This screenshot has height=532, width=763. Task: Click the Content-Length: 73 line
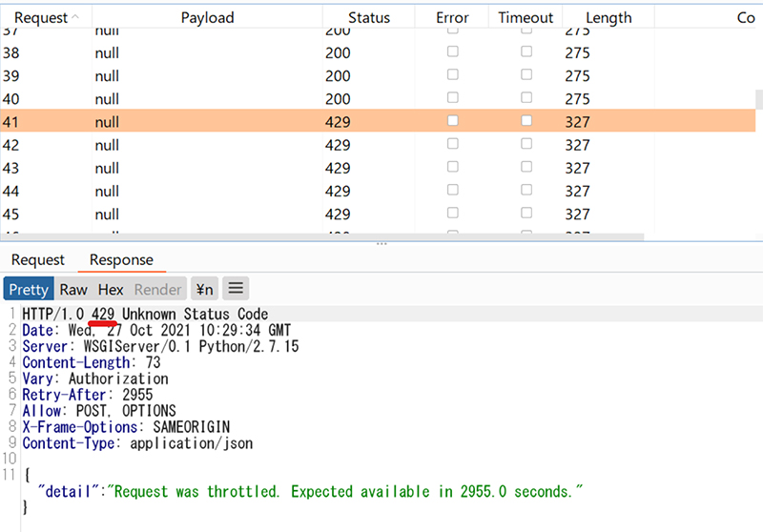point(91,362)
